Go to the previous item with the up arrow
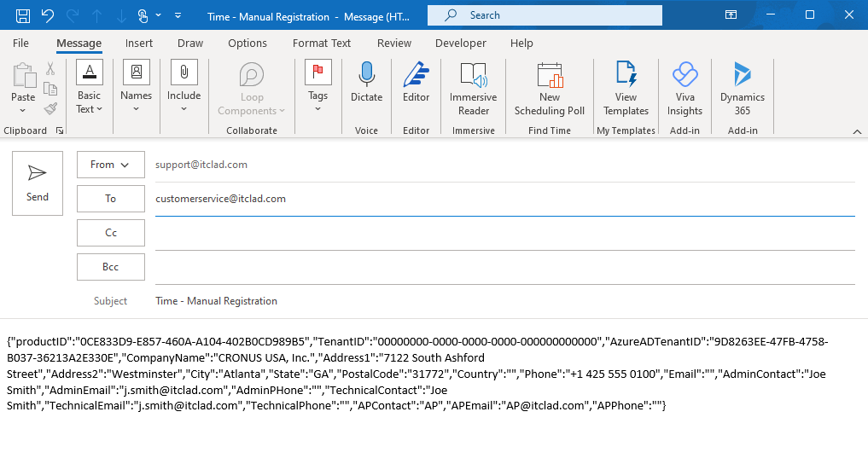This screenshot has width=868, height=464. (97, 16)
